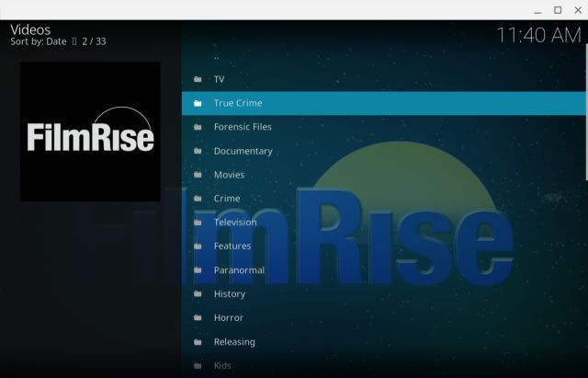Open the Releasing category
The width and height of the screenshot is (588, 378).
click(383, 342)
